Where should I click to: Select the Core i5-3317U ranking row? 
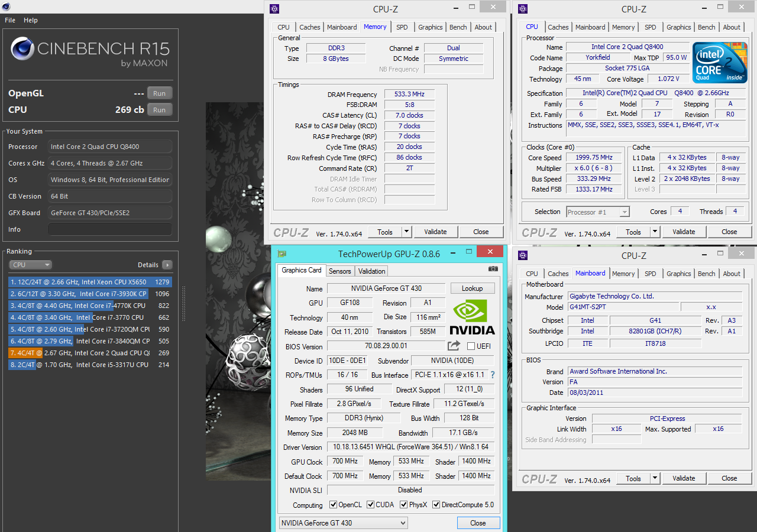tap(90, 365)
